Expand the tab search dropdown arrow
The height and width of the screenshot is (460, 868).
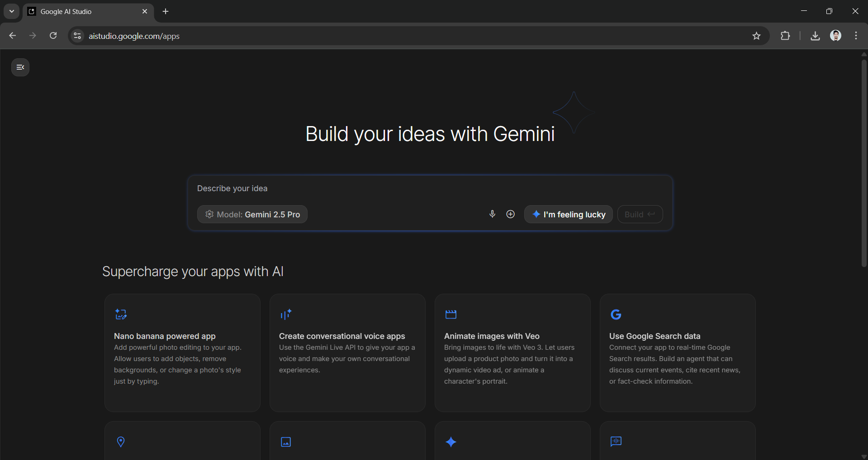[x=12, y=11]
